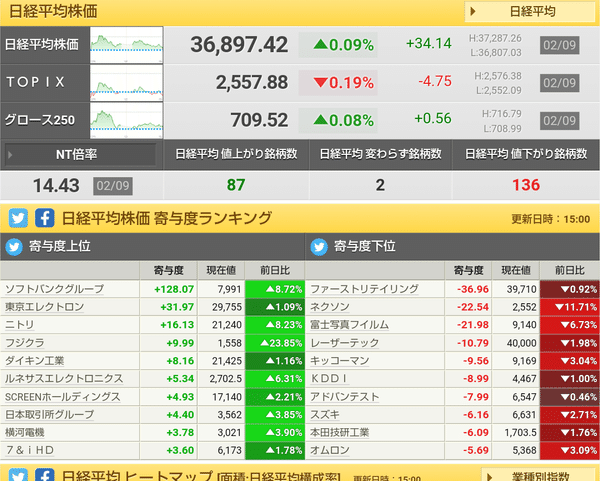Click the 値下がり銘柄数 count 136
The image size is (600, 481).
click(526, 185)
